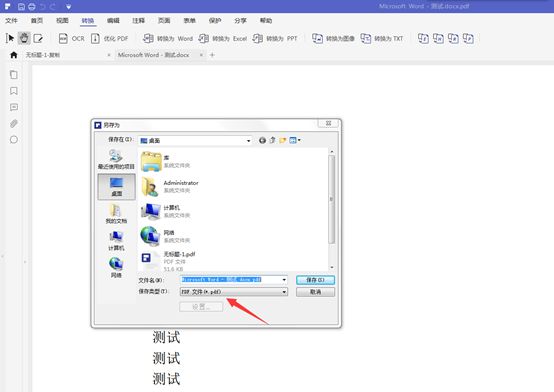Click 转换为图像 convert to image

point(333,39)
